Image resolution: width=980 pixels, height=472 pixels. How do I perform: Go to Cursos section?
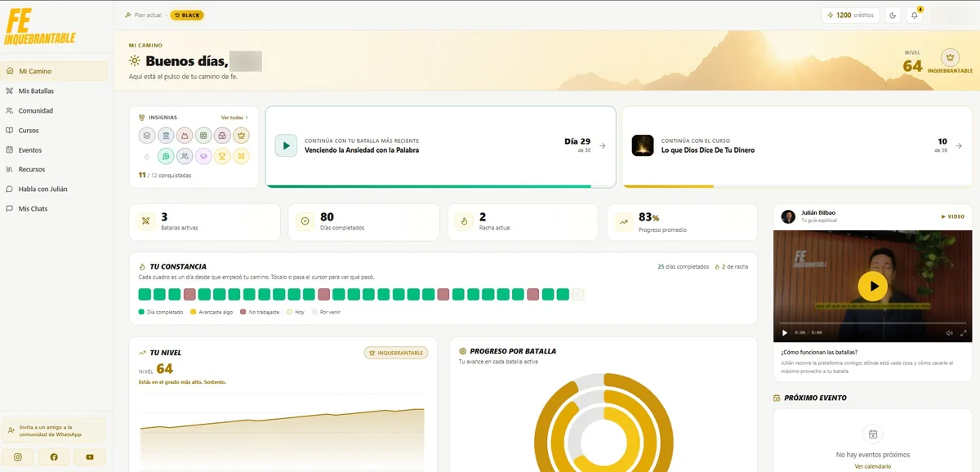click(56, 130)
